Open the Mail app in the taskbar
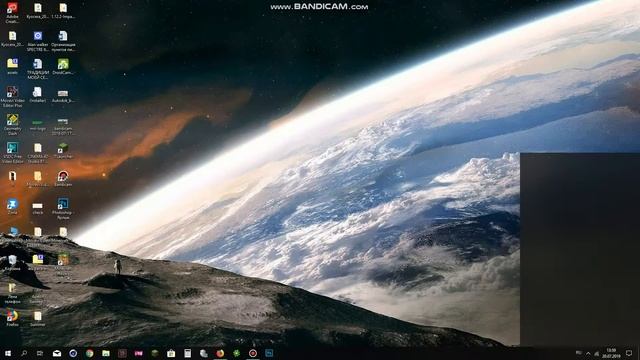This screenshot has width=640, height=360. (x=57, y=353)
